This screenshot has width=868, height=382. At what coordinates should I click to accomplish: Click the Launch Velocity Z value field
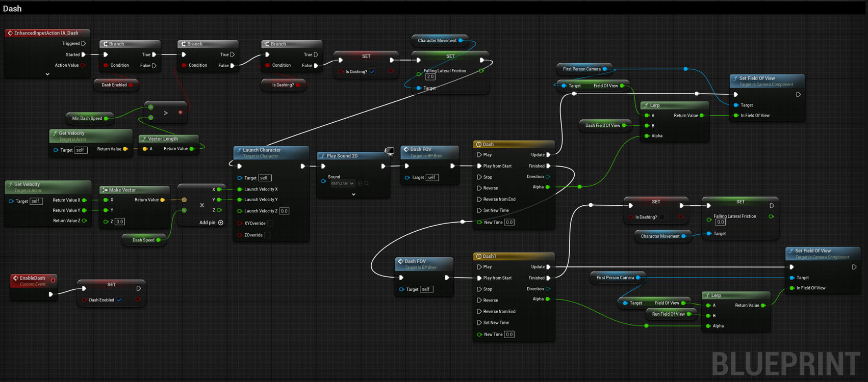click(284, 211)
